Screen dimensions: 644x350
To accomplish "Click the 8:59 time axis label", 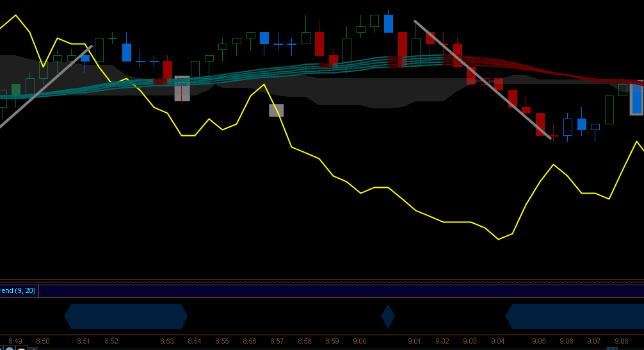I will 332,341.
